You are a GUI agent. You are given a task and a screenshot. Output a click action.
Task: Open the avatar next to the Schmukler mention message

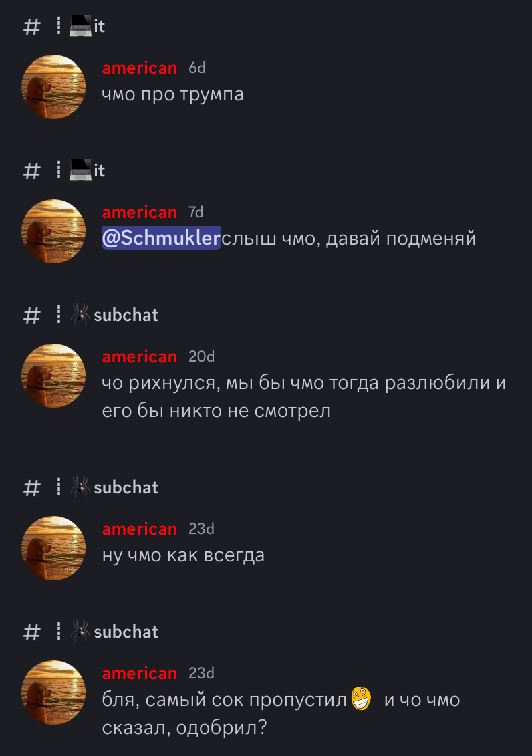tap(53, 231)
